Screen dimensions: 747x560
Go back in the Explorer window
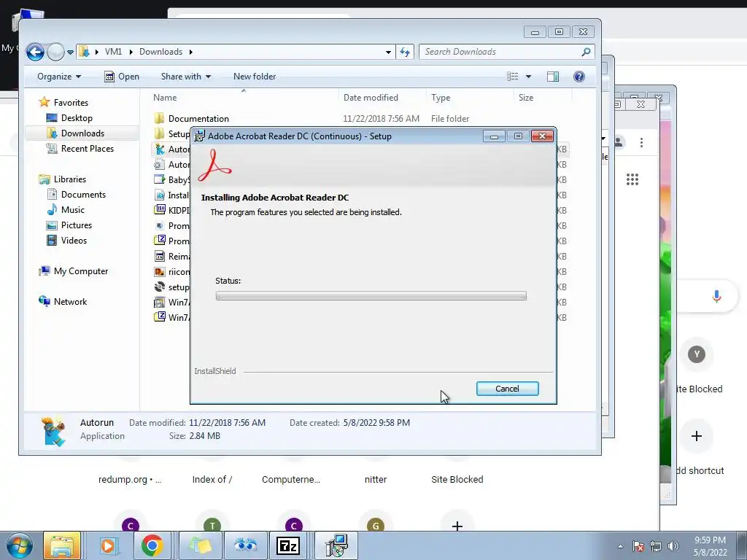(x=35, y=52)
